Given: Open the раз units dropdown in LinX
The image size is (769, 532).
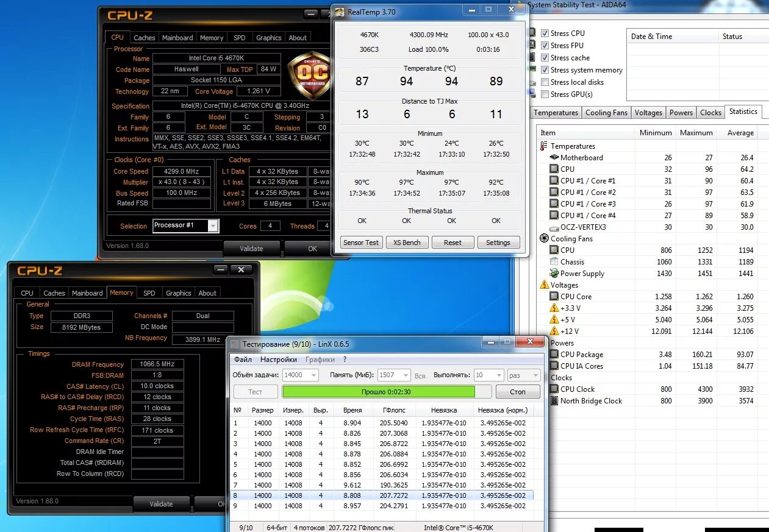Looking at the screenshot, I should pos(535,375).
